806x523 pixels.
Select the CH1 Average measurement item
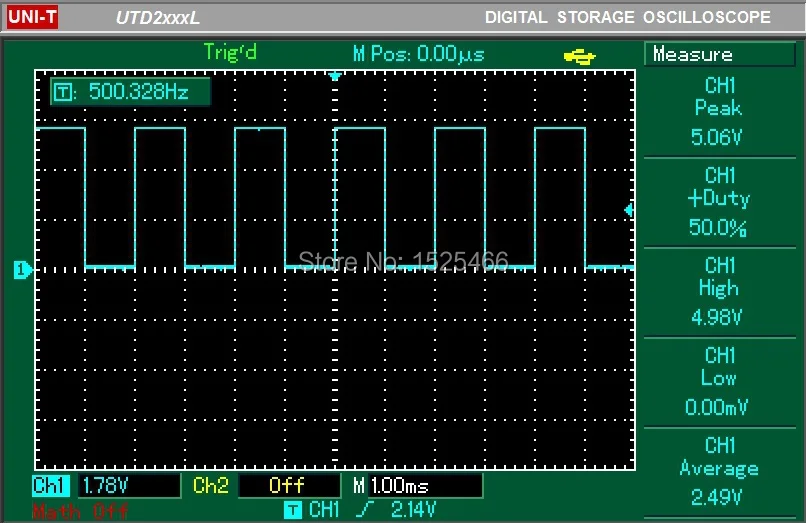pyautogui.click(x=719, y=472)
